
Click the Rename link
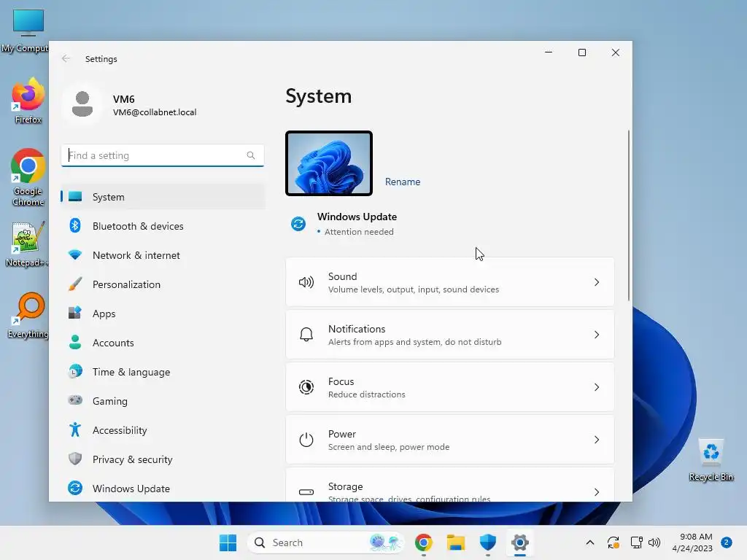(x=403, y=182)
